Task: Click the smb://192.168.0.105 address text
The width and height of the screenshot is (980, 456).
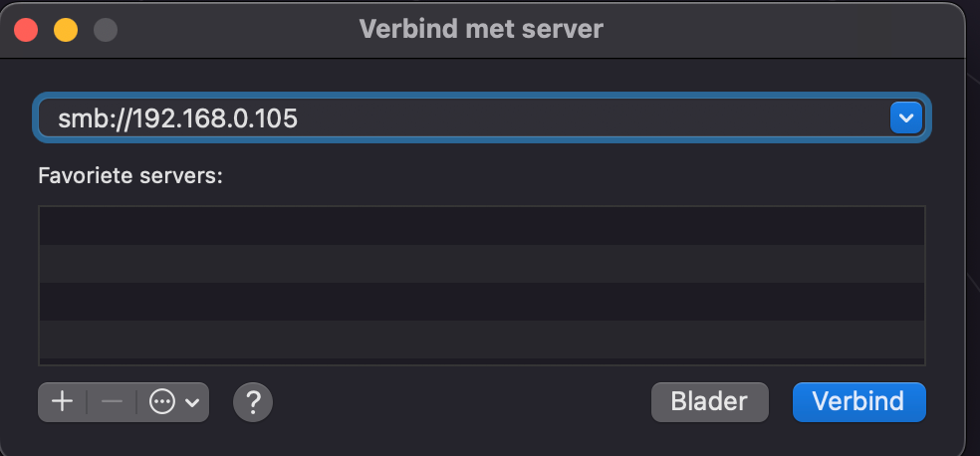Action: click(x=178, y=118)
